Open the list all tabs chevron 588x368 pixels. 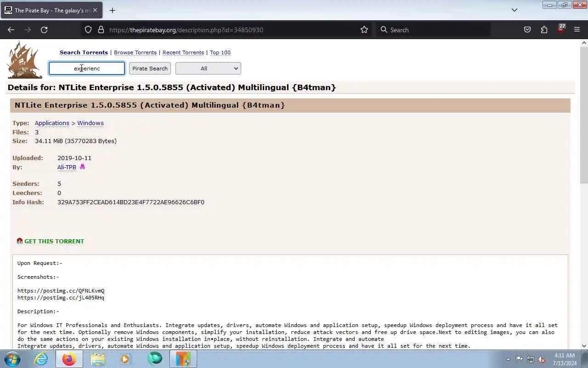click(x=514, y=10)
